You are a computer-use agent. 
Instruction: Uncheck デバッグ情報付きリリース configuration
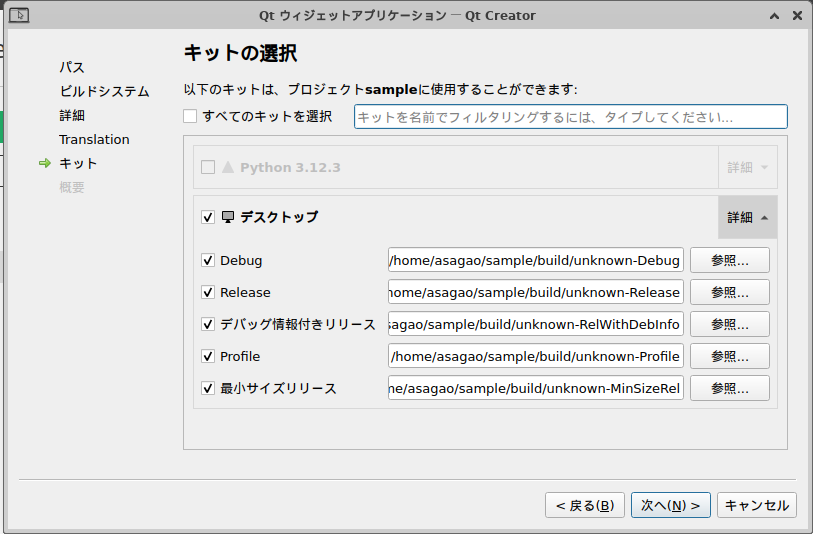coord(208,325)
